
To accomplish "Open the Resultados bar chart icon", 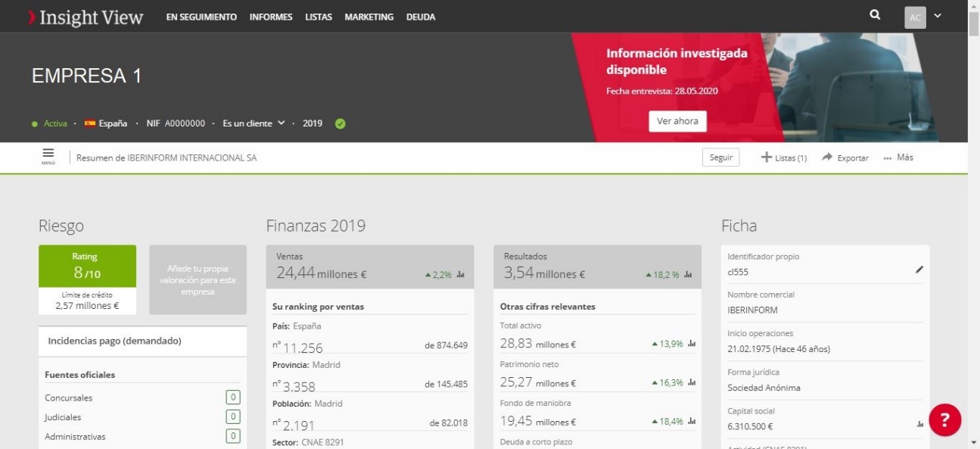I will 688,275.
